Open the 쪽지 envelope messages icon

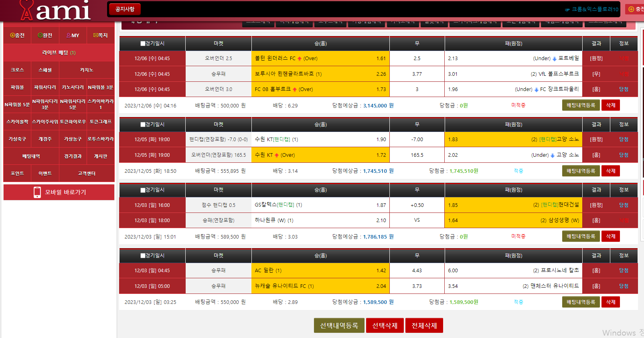tap(100, 35)
